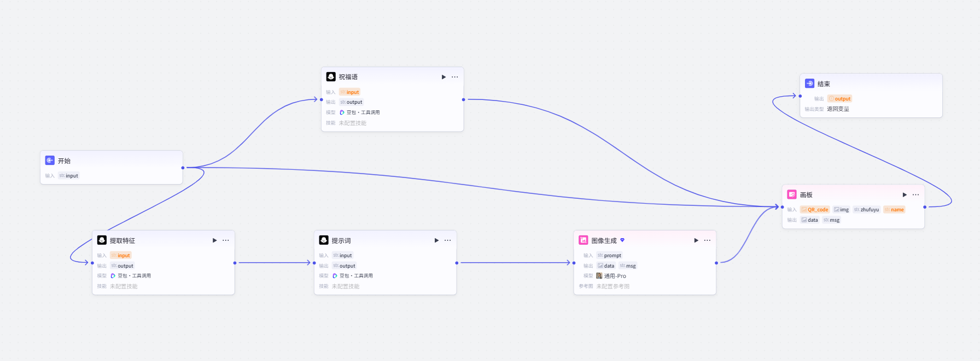Click the 提取特征 LLM node icon

click(x=102, y=240)
